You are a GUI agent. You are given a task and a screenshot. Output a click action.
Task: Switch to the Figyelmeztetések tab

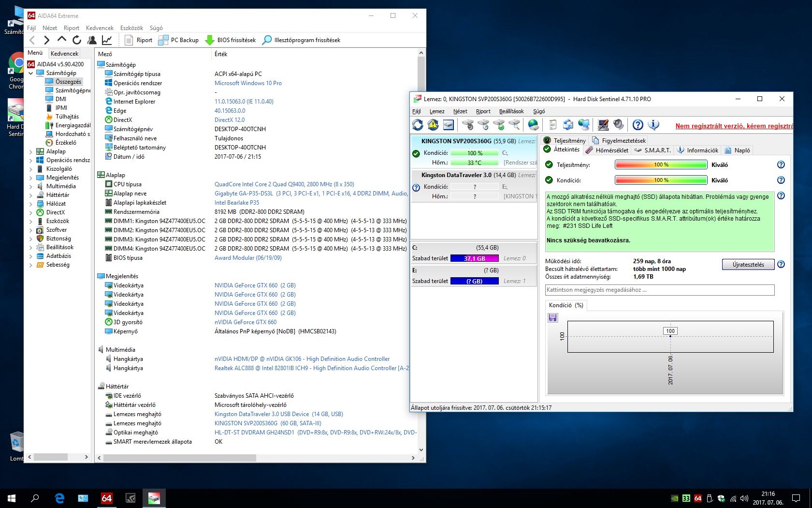click(x=619, y=141)
